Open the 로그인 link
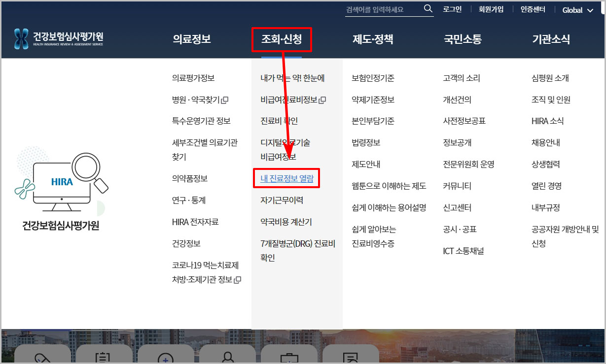 click(452, 8)
